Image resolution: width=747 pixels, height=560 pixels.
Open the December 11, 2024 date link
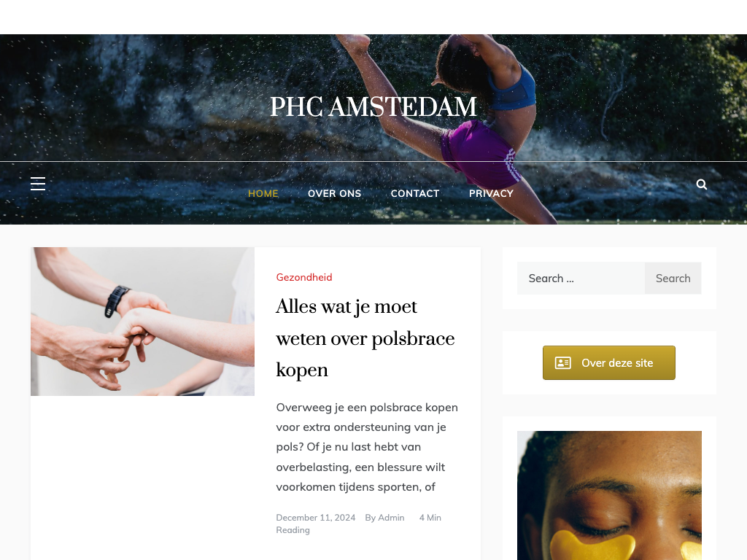(x=315, y=518)
